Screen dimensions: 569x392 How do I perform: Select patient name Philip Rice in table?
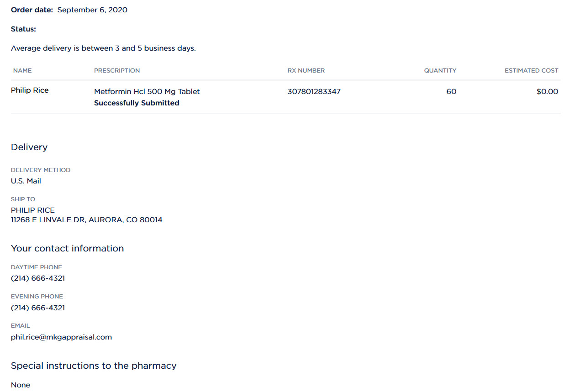(30, 90)
